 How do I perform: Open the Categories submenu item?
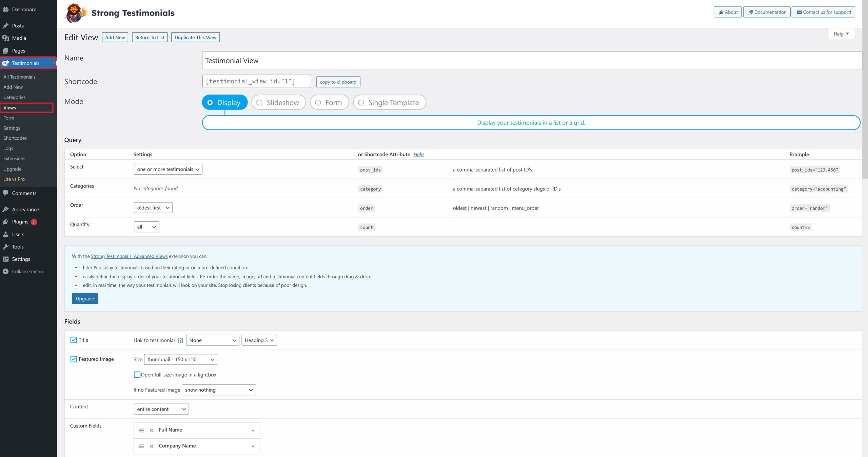point(14,97)
